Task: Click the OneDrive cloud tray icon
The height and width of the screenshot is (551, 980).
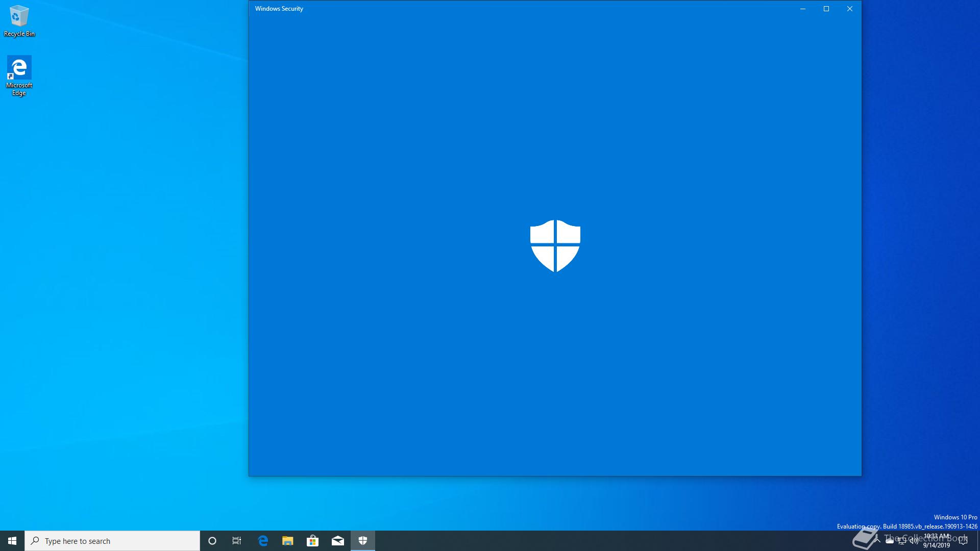Action: click(890, 541)
